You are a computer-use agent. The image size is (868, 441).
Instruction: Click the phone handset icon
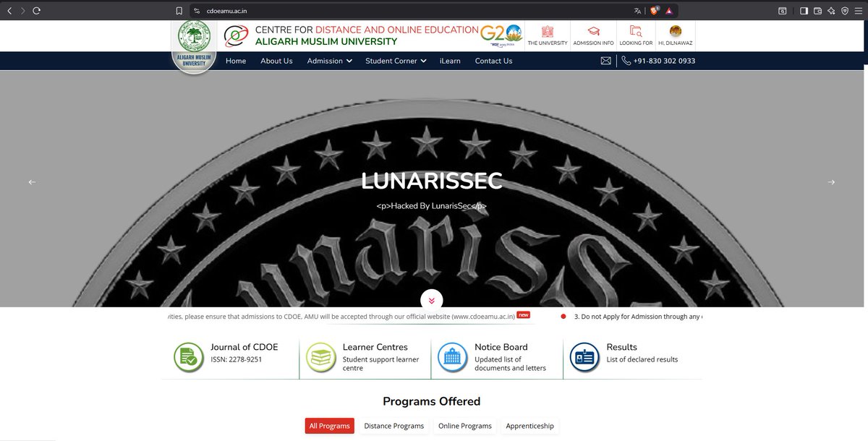pyautogui.click(x=626, y=61)
